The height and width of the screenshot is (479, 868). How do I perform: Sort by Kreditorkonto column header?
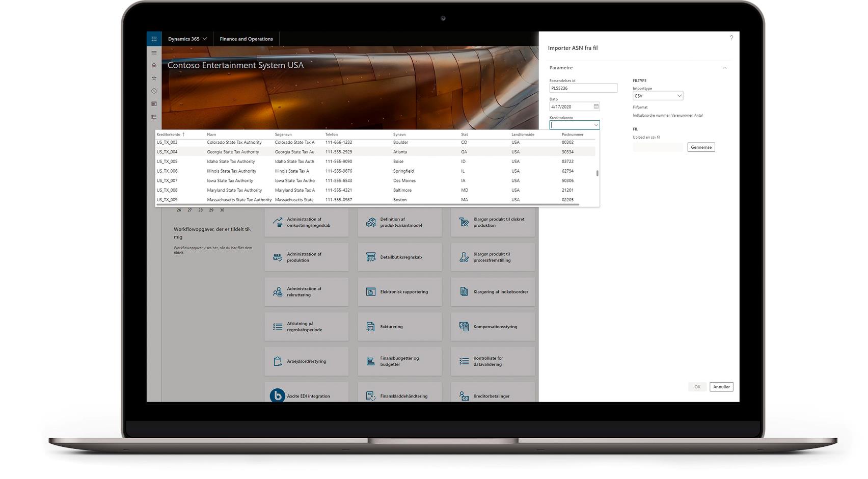click(x=169, y=135)
